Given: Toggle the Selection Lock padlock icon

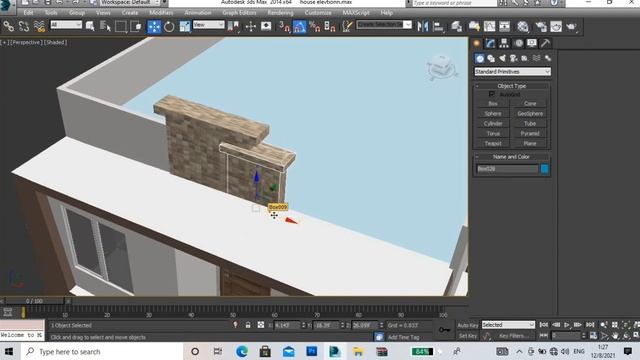Looking at the screenshot, I should [248, 325].
